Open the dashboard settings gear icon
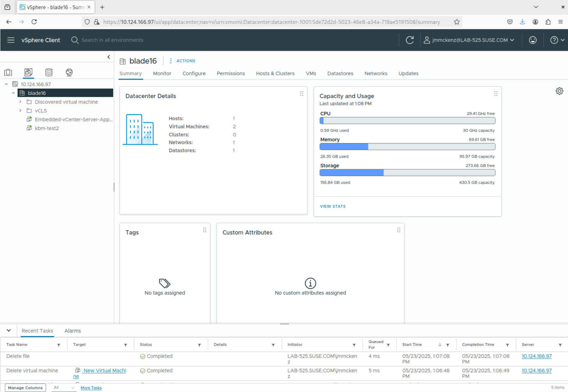568x392 pixels. pos(559,91)
